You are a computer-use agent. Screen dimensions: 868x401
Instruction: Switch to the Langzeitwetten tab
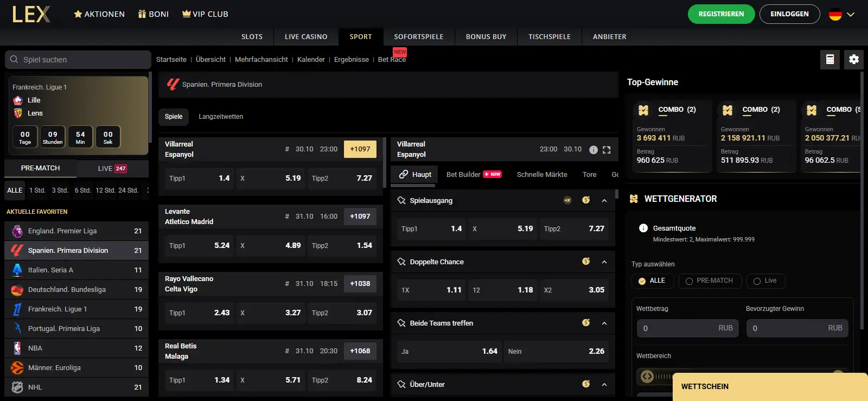pos(221,117)
